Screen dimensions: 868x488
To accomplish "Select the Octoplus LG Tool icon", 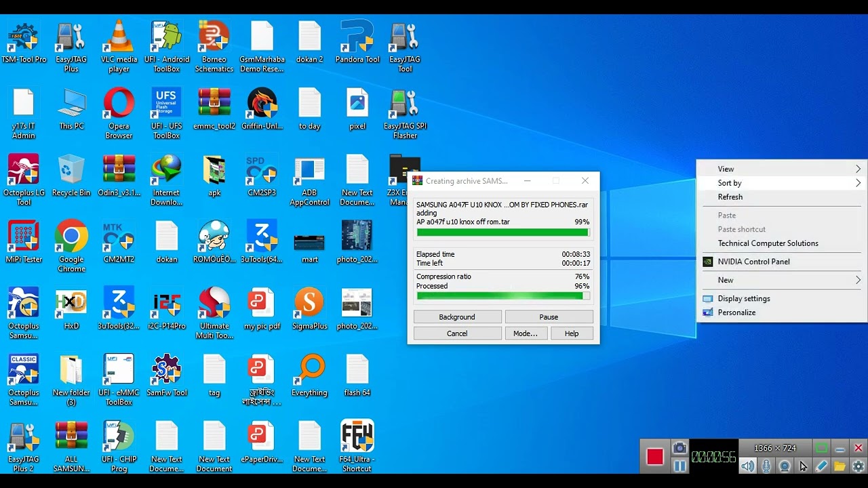I will 24,180.
